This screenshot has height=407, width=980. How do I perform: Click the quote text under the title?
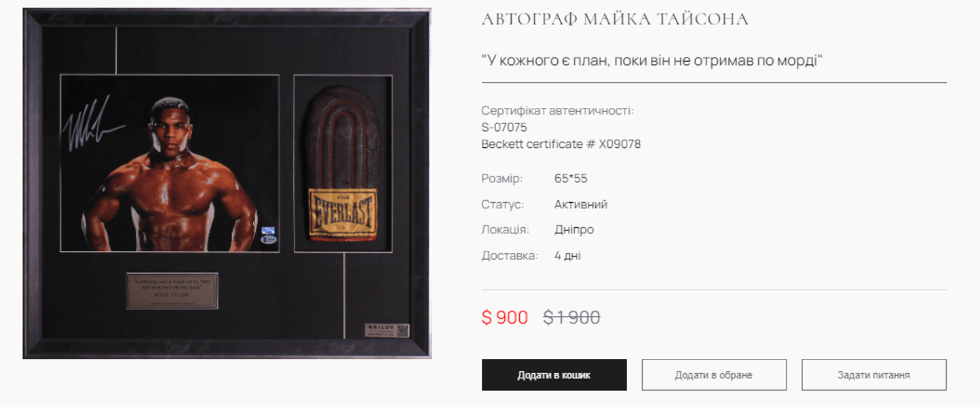click(652, 60)
